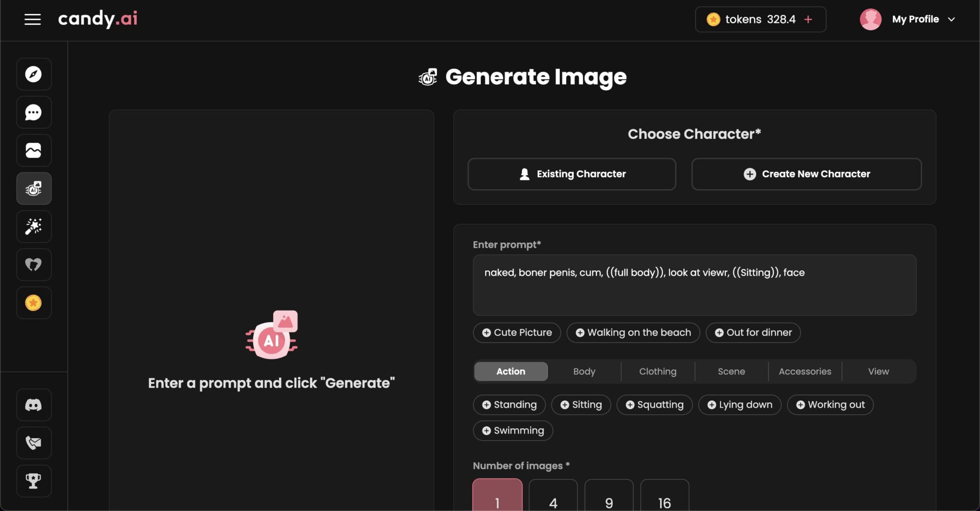Switch to the Clothing tab
The height and width of the screenshot is (511, 980).
click(x=657, y=372)
